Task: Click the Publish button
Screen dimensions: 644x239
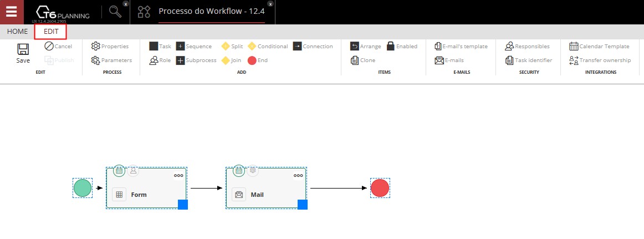Action: [x=59, y=60]
